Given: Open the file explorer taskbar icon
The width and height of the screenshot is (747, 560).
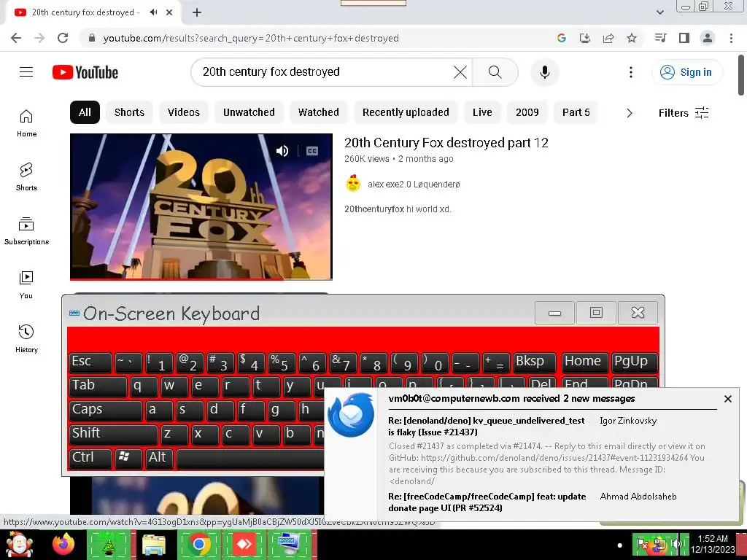Looking at the screenshot, I should pyautogui.click(x=154, y=545).
